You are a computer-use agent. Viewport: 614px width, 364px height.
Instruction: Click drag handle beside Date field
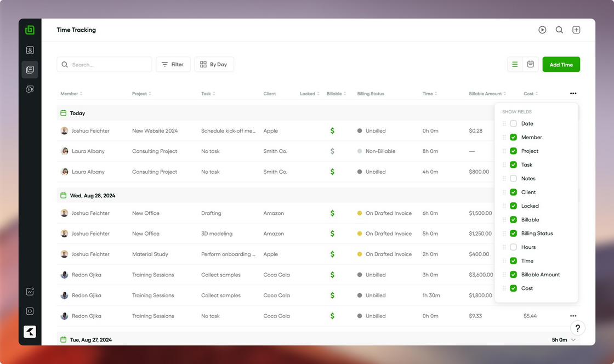pyautogui.click(x=504, y=123)
